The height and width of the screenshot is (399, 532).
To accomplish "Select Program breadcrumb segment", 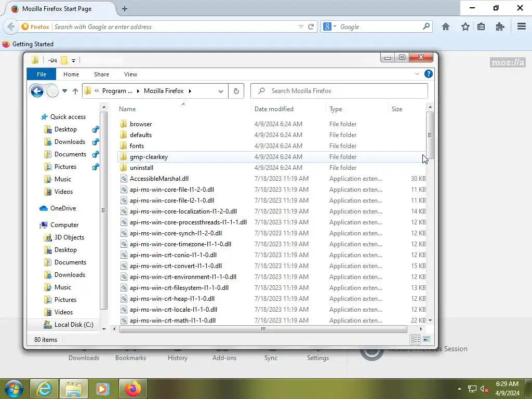I will tap(117, 91).
